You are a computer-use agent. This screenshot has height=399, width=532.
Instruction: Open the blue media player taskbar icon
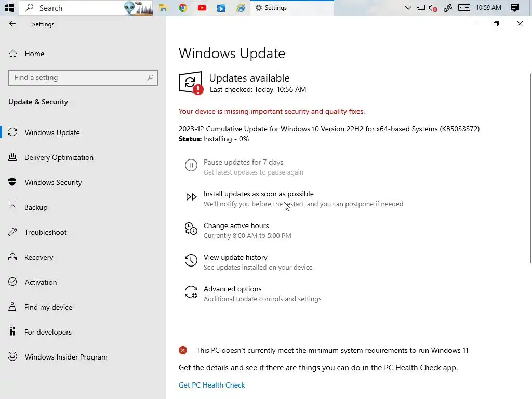221,7
